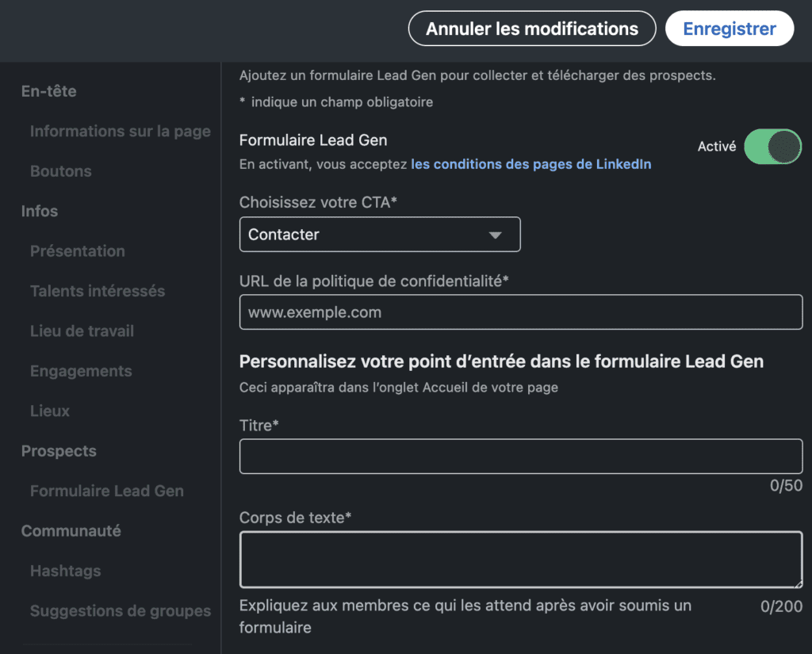Viewport: 812px width, 654px height.
Task: Disable the Formulaire Lead Gen toggle
Action: (x=772, y=147)
